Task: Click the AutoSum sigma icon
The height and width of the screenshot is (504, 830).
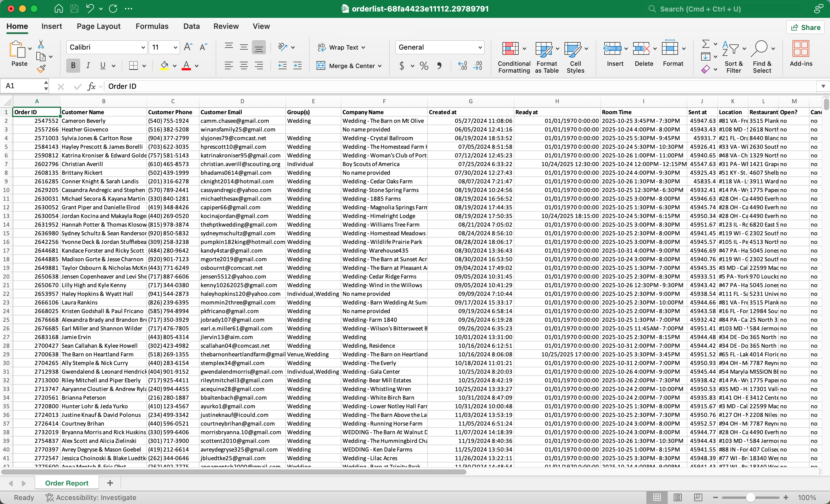Action: pyautogui.click(x=705, y=44)
